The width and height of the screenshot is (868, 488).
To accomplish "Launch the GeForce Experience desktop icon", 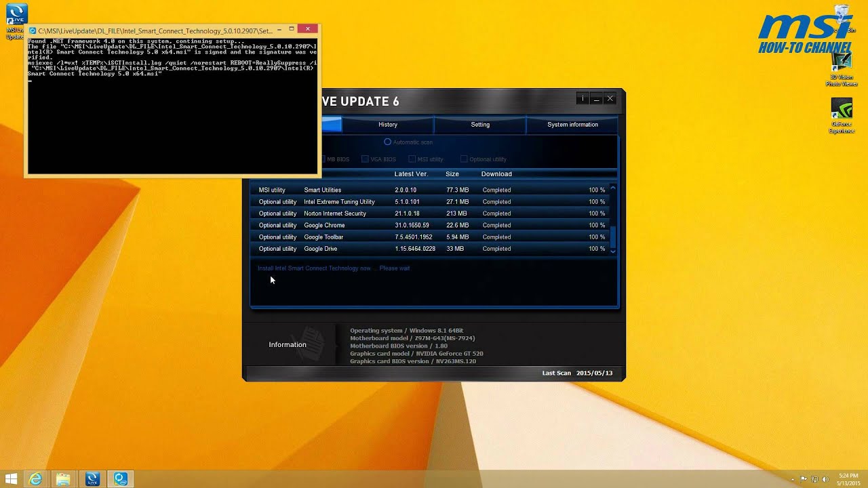I will pyautogui.click(x=842, y=116).
